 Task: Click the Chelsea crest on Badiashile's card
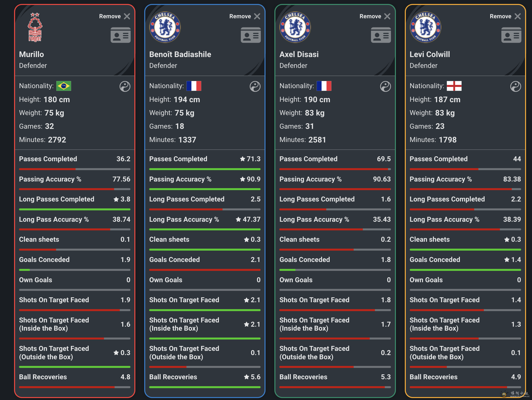pos(165,27)
